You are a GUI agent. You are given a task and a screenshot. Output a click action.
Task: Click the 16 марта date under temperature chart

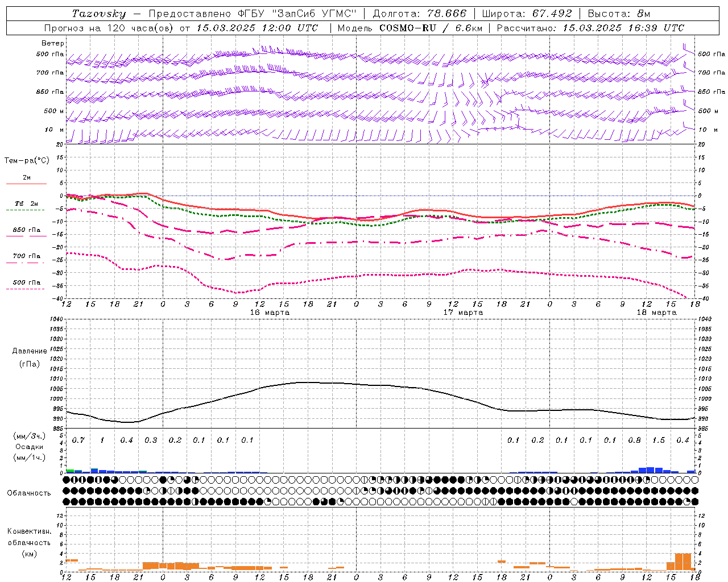270,312
